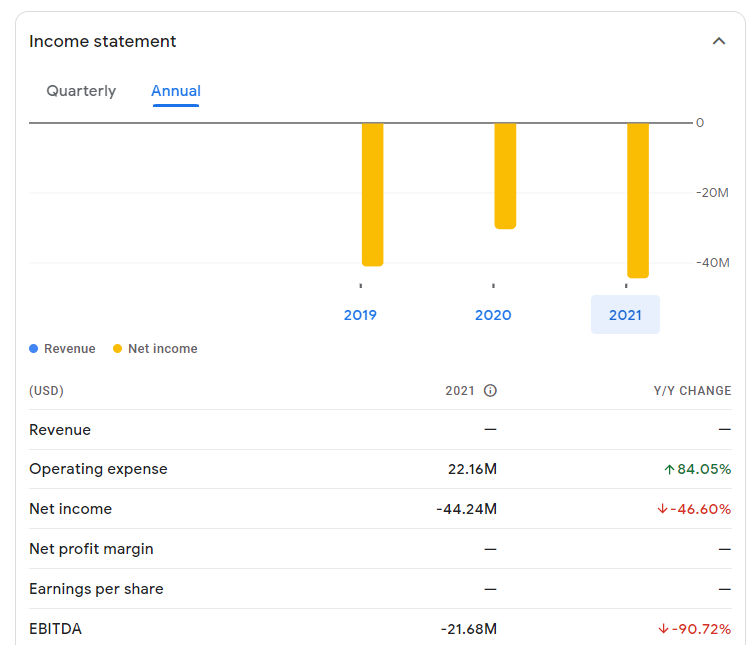755x645 pixels.
Task: Switch to the Quarterly tab
Action: (81, 91)
